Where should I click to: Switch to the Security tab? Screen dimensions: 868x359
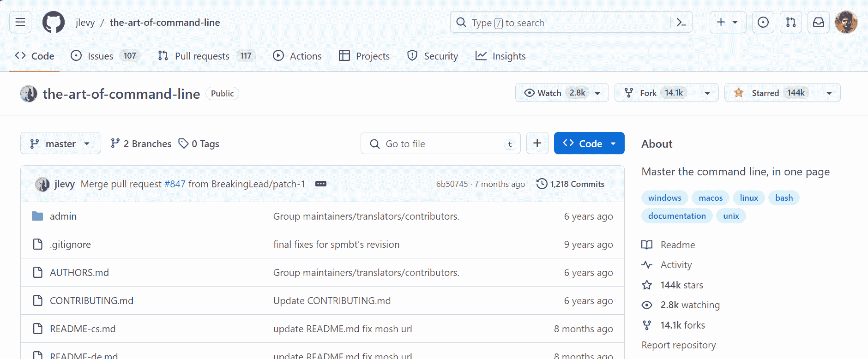pyautogui.click(x=433, y=56)
